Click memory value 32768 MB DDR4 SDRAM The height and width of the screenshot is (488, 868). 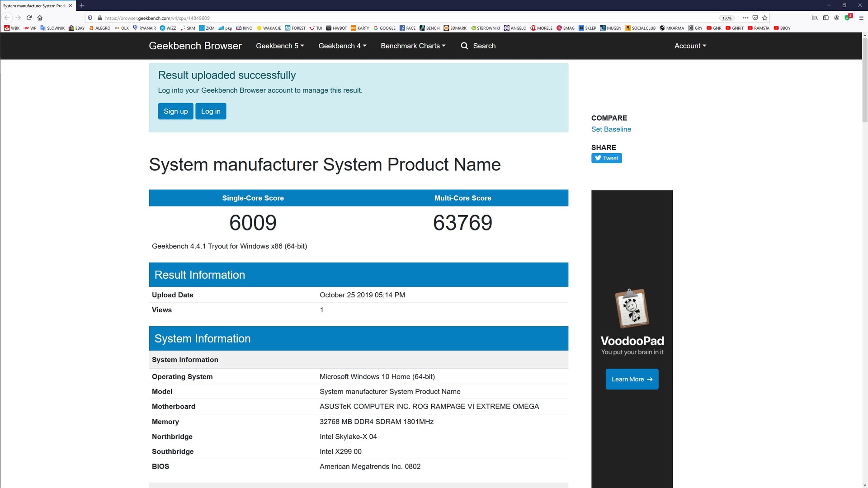(377, 422)
